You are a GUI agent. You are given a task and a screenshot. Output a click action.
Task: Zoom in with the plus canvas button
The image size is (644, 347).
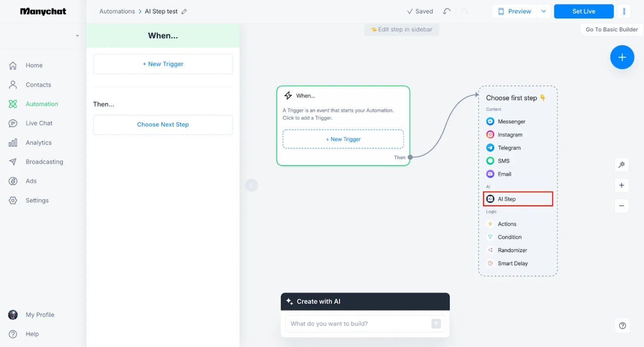(x=621, y=186)
